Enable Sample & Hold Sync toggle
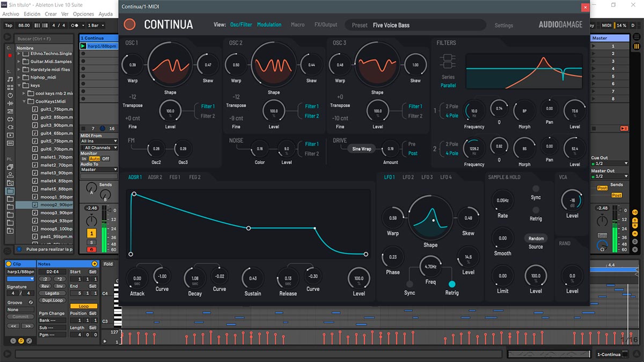This screenshot has width=644, height=362. [536, 189]
